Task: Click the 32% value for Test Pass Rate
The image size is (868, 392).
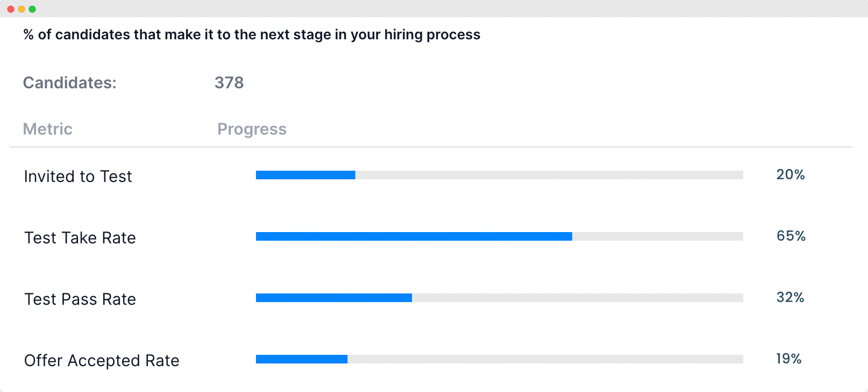Action: click(x=791, y=297)
